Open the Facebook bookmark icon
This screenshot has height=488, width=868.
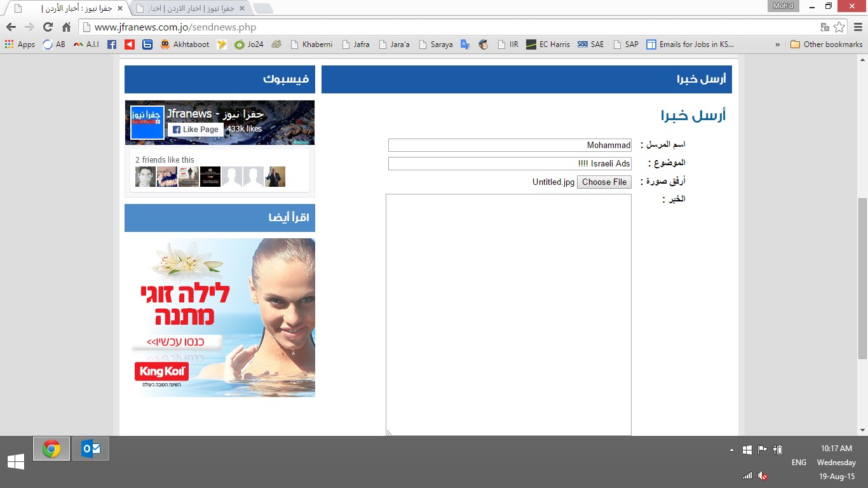point(112,44)
